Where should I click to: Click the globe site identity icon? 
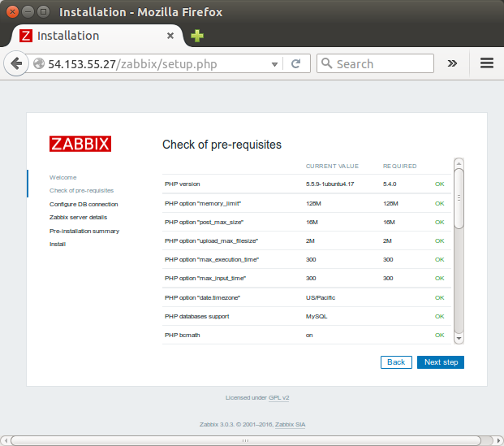(x=39, y=63)
